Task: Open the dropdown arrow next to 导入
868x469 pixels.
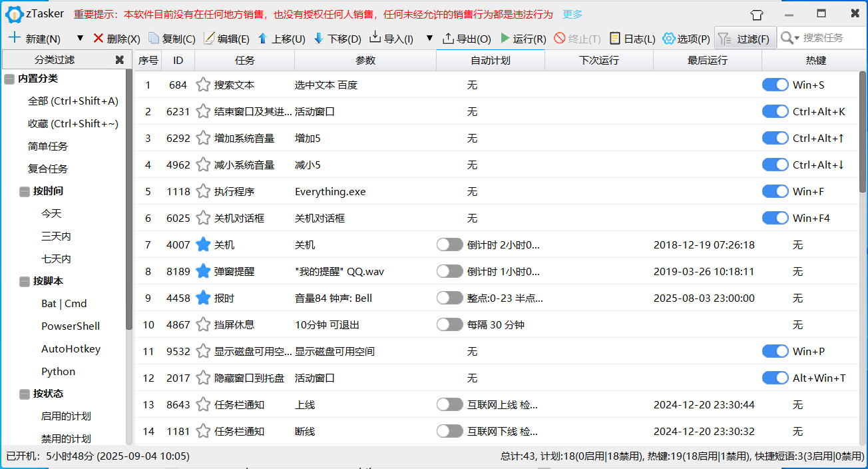Action: click(x=429, y=39)
